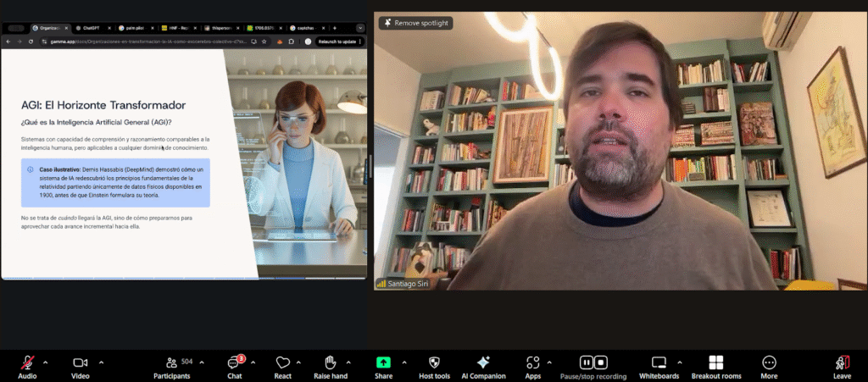Expand the video options arrow next to Video
Viewport: 868px width, 382px height.
(x=101, y=362)
